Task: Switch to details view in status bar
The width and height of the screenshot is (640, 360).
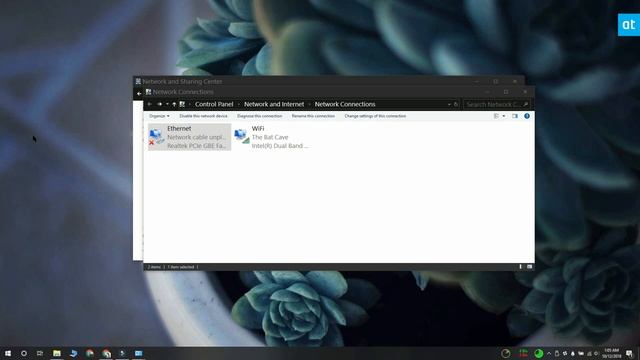Action: click(520, 267)
